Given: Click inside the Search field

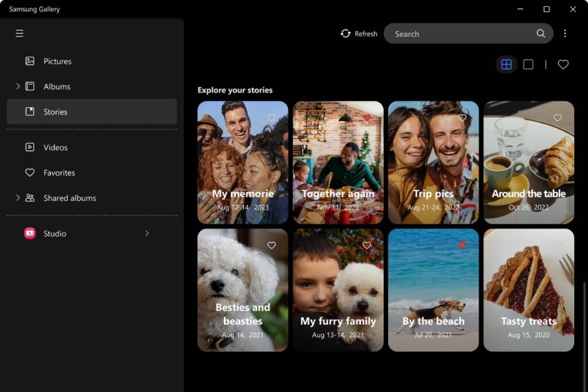Looking at the screenshot, I should (x=469, y=33).
